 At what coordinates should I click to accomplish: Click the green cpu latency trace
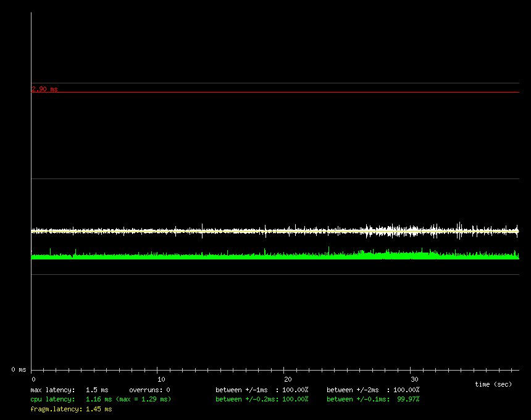[x=247, y=256]
